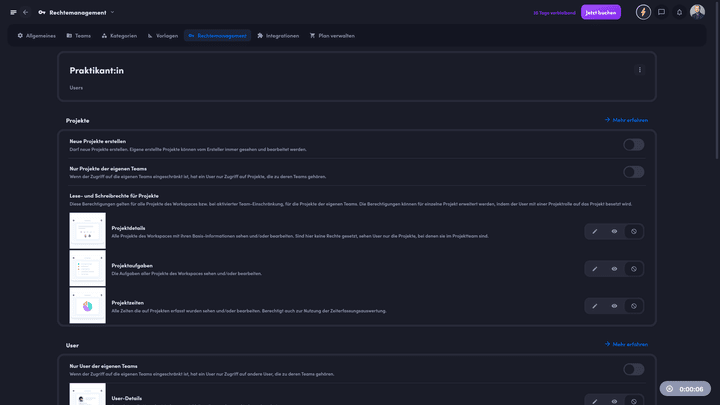Switch to the Kategorien tab

coord(119,35)
